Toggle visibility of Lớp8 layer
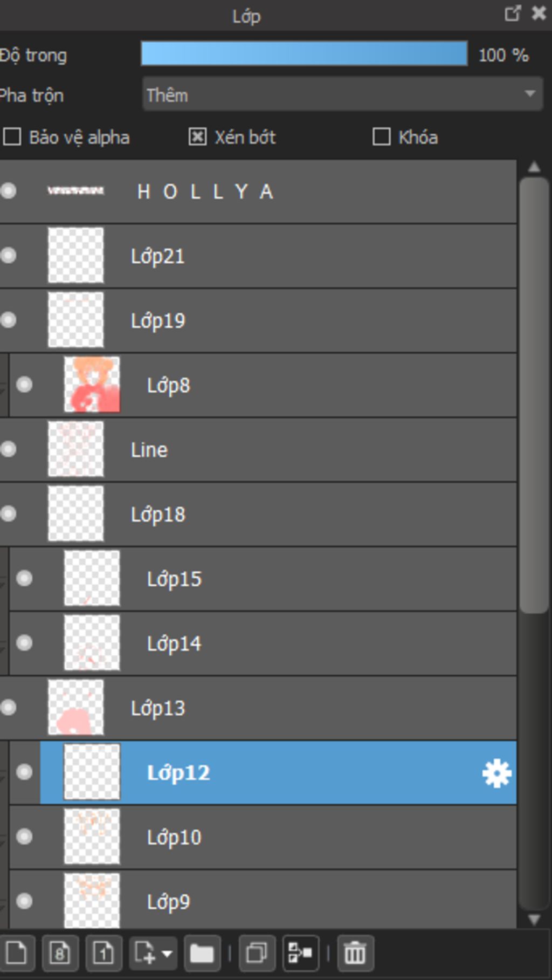 pyautogui.click(x=24, y=385)
